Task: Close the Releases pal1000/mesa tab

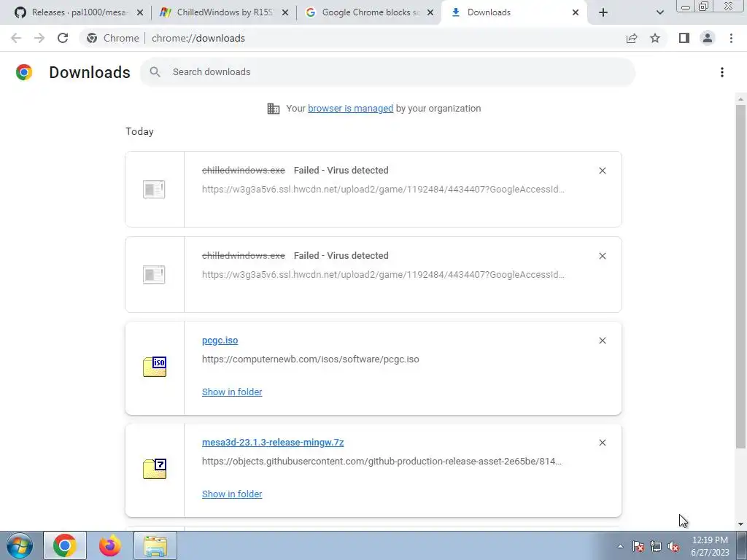Action: click(140, 12)
